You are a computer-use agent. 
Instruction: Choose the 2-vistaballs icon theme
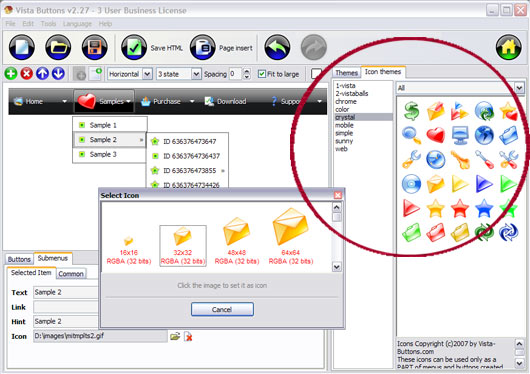[x=352, y=93]
